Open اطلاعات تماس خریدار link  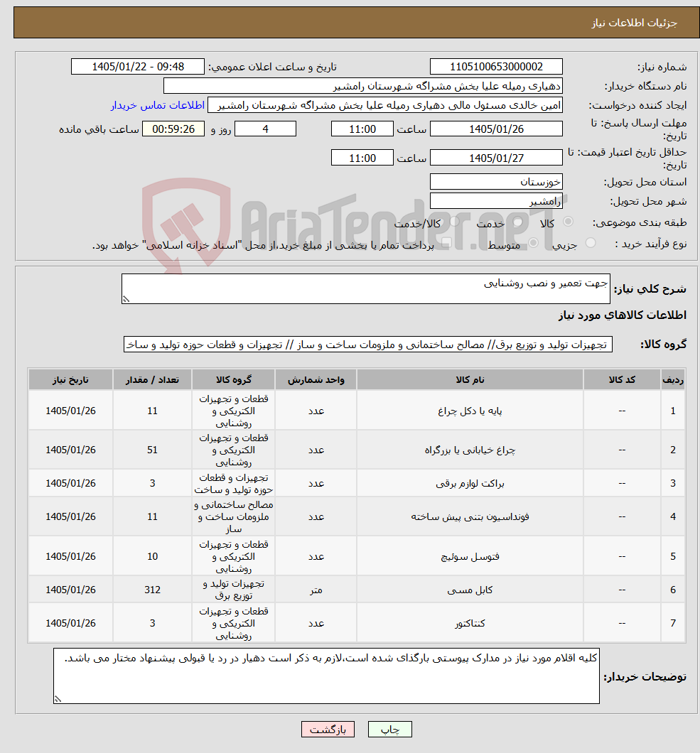click(x=158, y=105)
